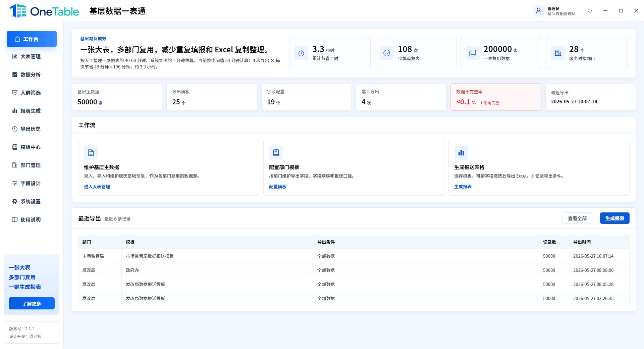The height and width of the screenshot is (349, 644).
Task: Click the building icon for 服务对接部门
Action: 558,53
